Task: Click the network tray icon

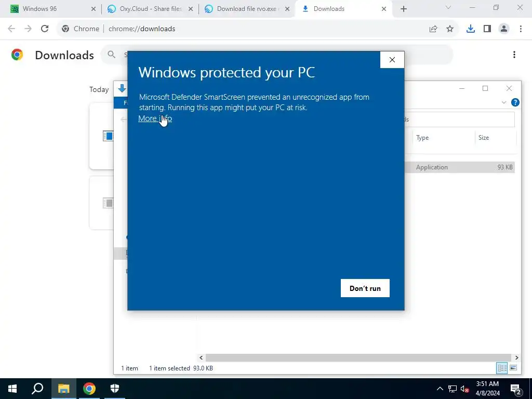Action: click(x=453, y=389)
